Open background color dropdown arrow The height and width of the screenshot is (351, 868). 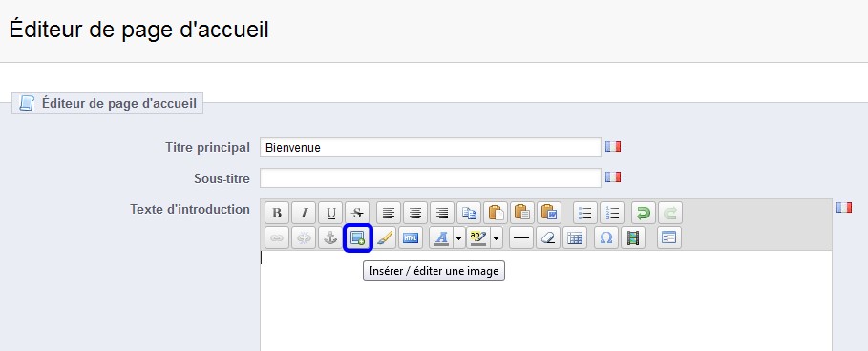click(496, 238)
